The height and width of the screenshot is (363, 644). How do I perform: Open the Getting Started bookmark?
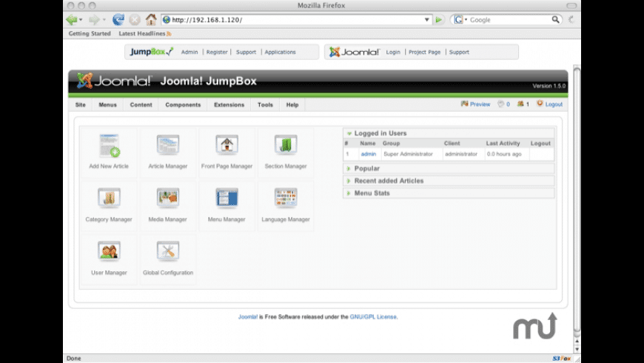[90, 34]
